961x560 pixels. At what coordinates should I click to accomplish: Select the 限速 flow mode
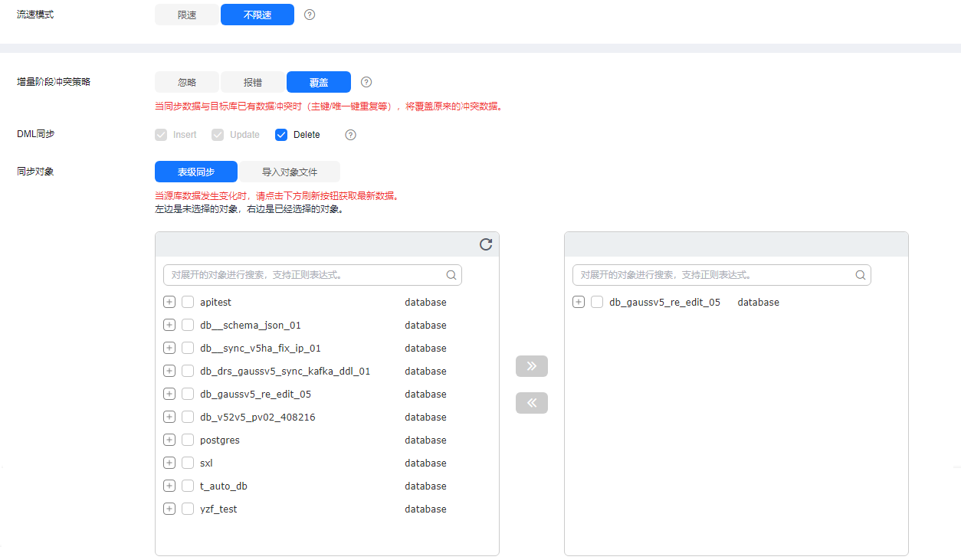pyautogui.click(x=187, y=15)
